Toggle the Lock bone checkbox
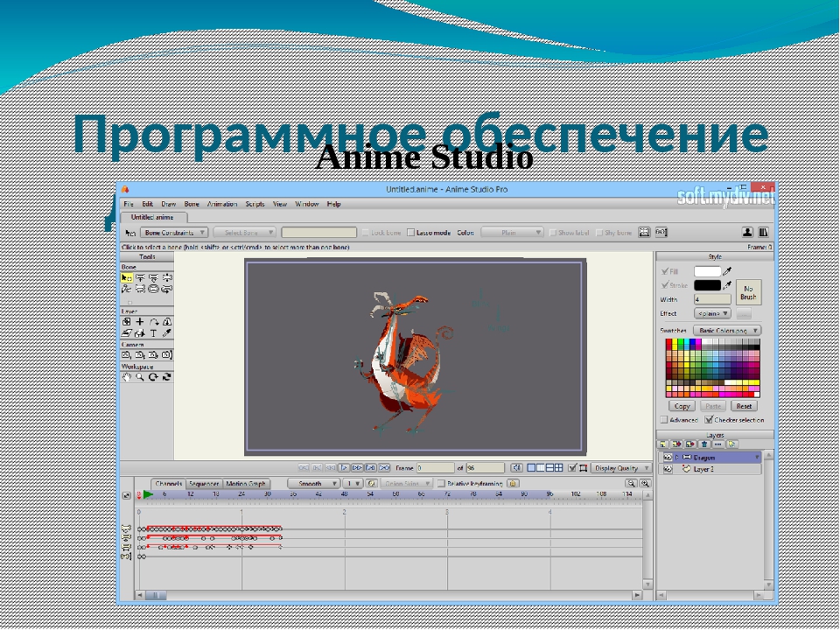Image resolution: width=840 pixels, height=630 pixels. click(366, 233)
